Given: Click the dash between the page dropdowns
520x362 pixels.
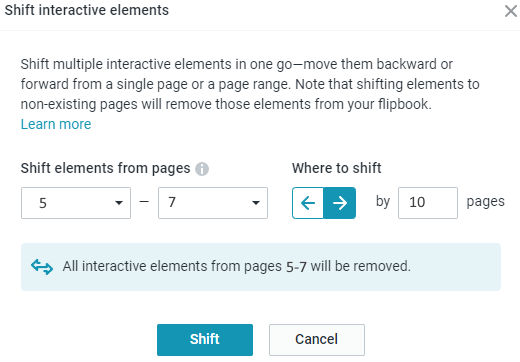Looking at the screenshot, I should (144, 201).
